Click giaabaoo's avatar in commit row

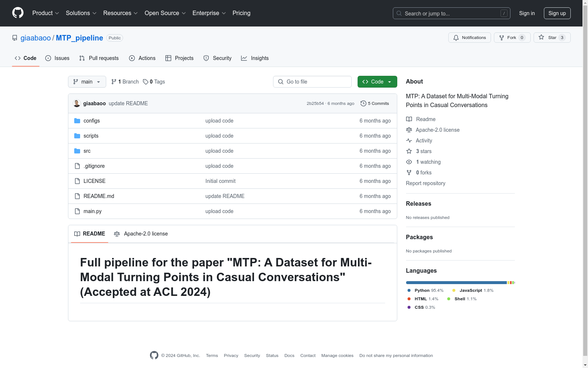tap(77, 103)
